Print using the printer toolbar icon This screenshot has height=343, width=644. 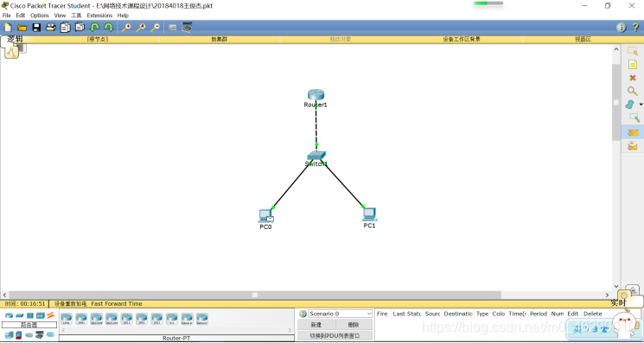coord(51,28)
